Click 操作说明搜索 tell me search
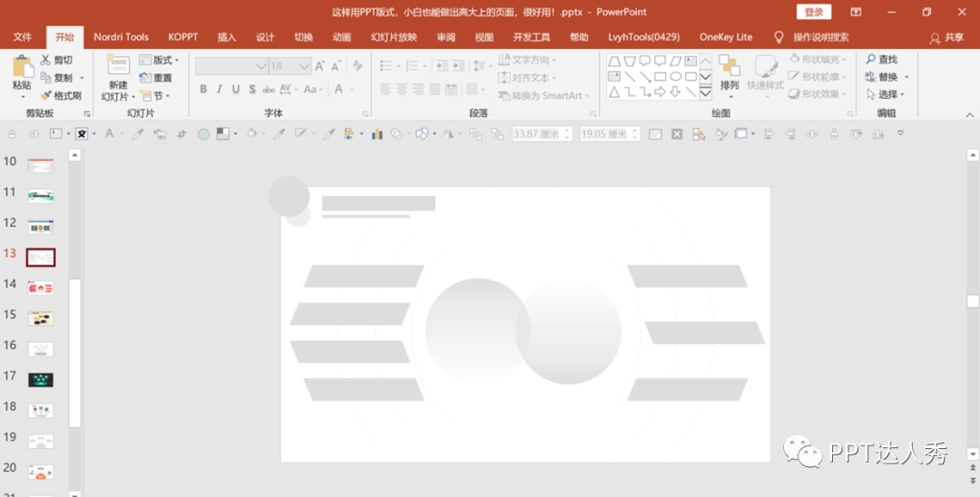This screenshot has height=497, width=980. point(820,37)
